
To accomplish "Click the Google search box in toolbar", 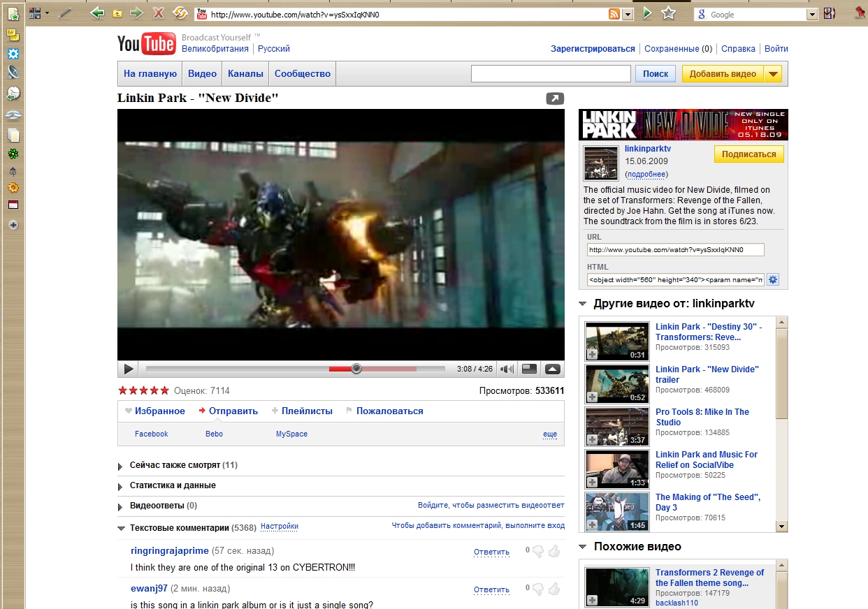I will point(756,14).
